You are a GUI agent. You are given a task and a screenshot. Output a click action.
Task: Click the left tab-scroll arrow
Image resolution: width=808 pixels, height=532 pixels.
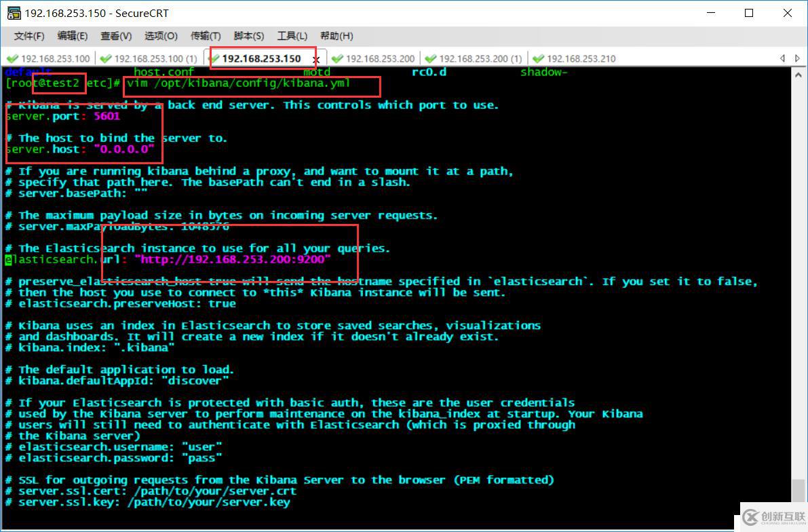coord(783,59)
